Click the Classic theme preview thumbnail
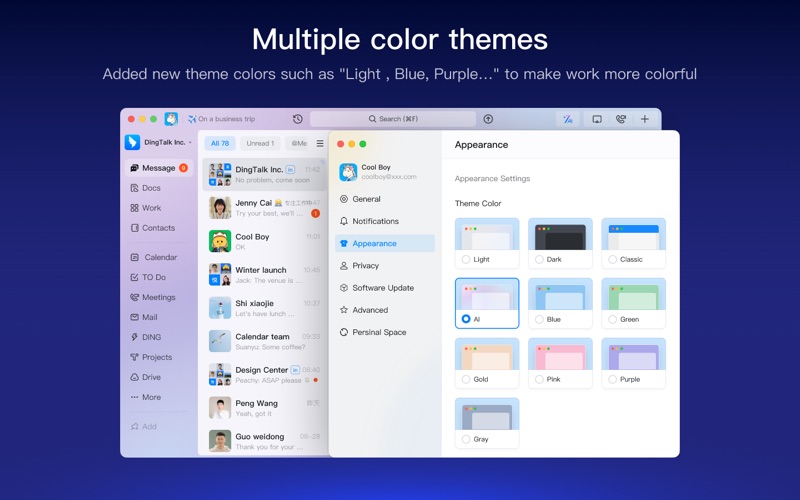 (634, 234)
